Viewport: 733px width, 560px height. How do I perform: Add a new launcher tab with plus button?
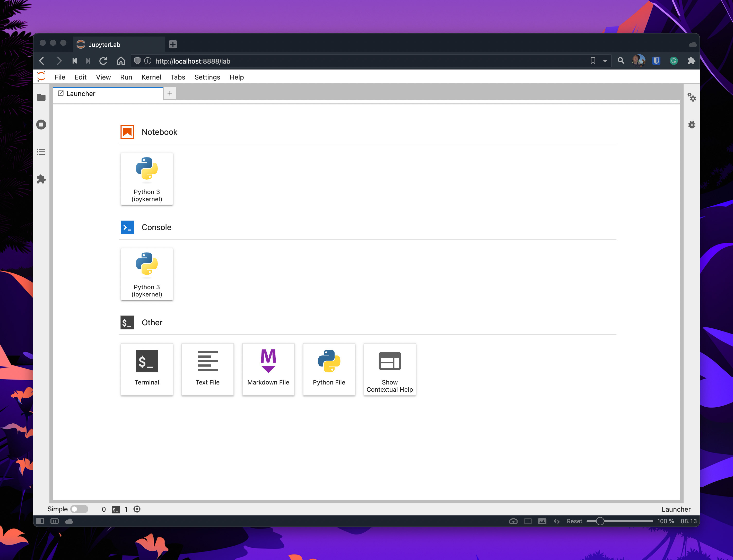pyautogui.click(x=170, y=93)
